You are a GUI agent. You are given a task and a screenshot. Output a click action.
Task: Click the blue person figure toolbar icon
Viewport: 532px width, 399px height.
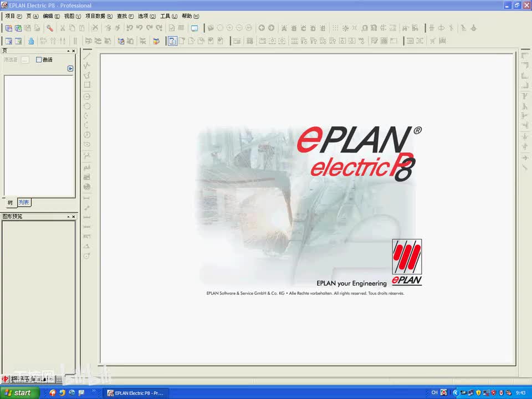pos(31,41)
